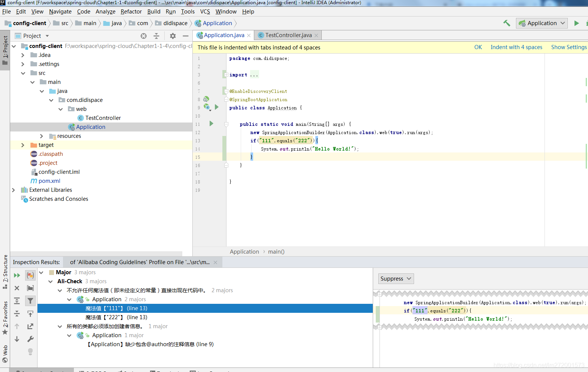Open the Suppress dropdown

[x=396, y=279]
